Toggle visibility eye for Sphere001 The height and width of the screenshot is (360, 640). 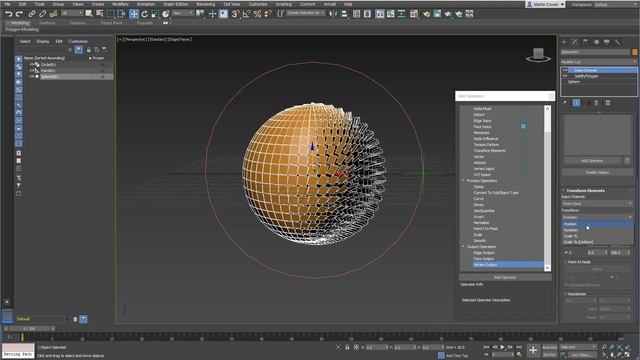(31, 76)
